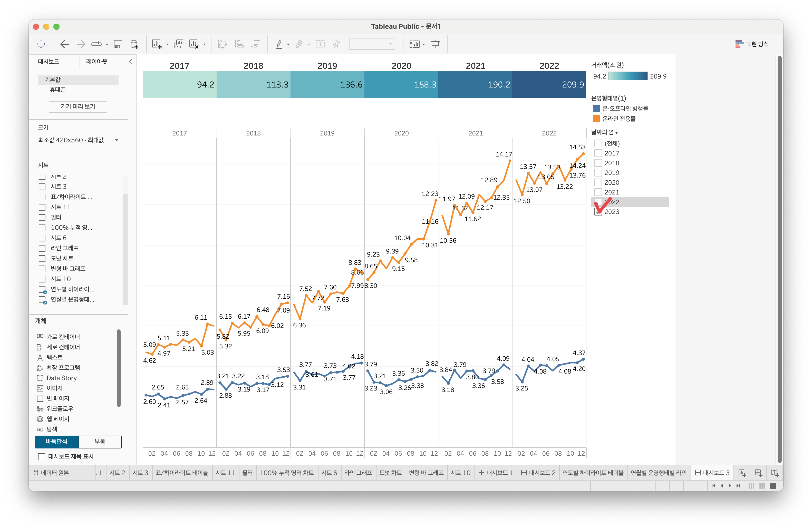Click the 기기 미리 보기 button
This screenshot has width=812, height=529.
(x=78, y=106)
